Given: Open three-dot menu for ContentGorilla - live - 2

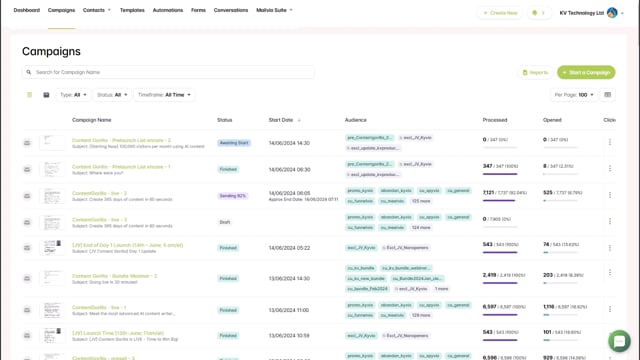Looking at the screenshot, I should pos(610,195).
